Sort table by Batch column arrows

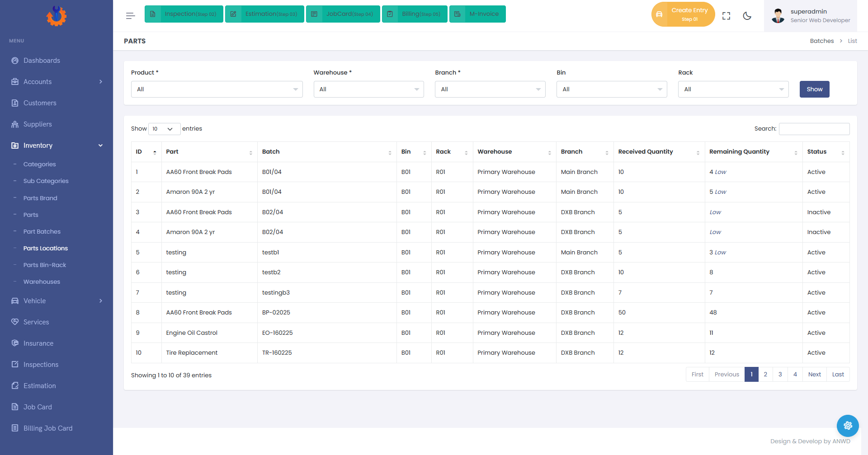click(390, 152)
